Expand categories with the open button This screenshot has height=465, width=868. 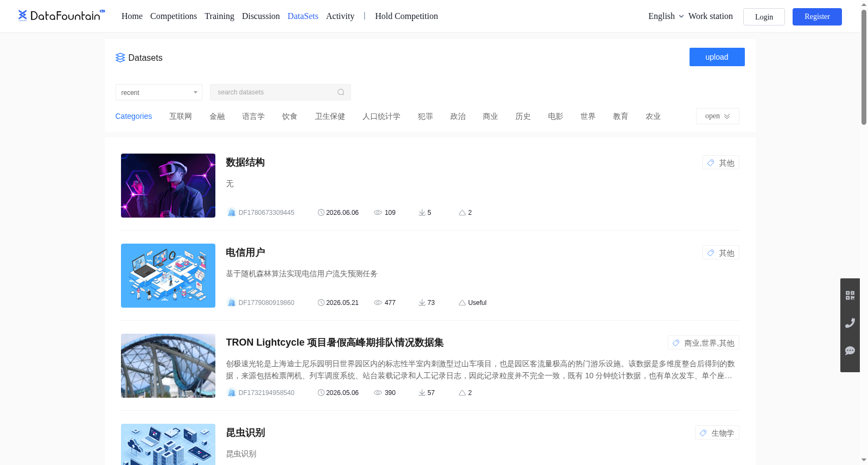pyautogui.click(x=717, y=116)
